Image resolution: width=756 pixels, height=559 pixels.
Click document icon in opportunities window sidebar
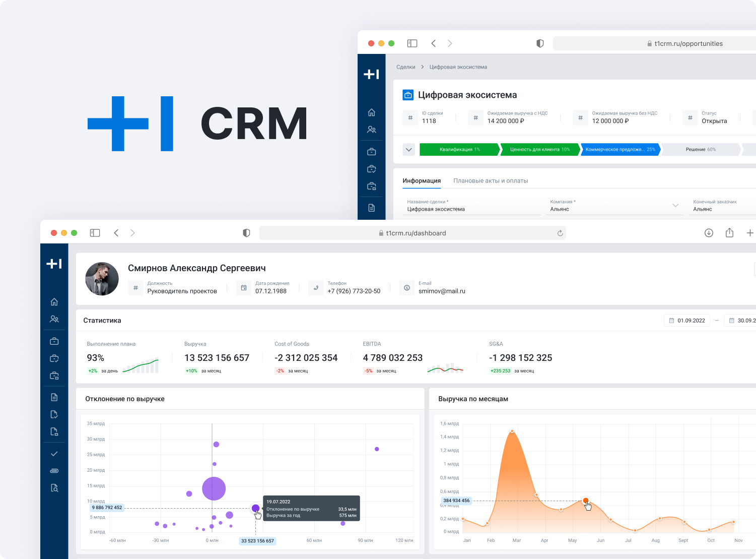coord(372,208)
